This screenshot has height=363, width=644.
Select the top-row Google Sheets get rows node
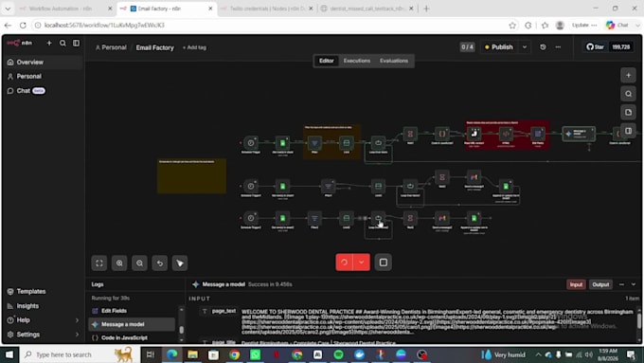282,143
